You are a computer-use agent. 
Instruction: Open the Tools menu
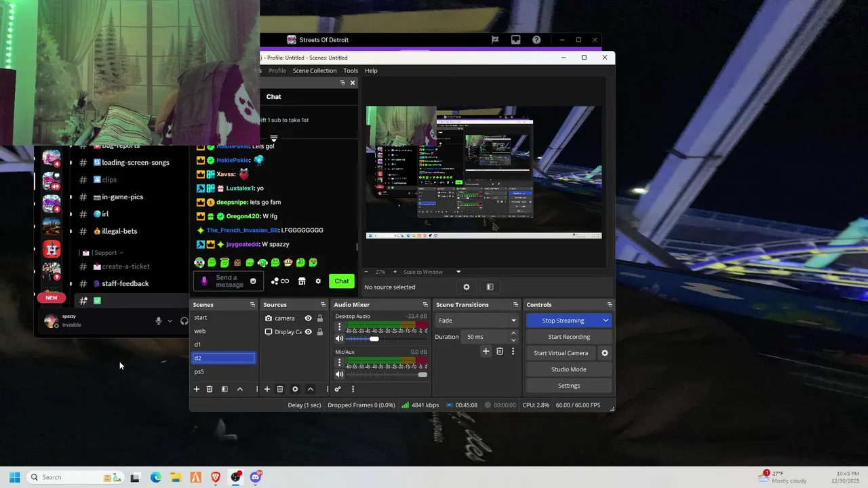tap(351, 70)
